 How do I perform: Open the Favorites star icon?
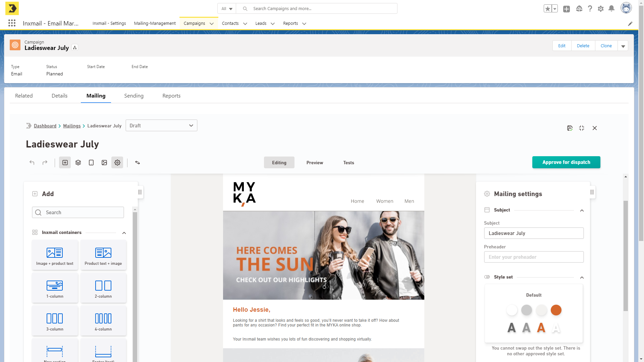[547, 9]
